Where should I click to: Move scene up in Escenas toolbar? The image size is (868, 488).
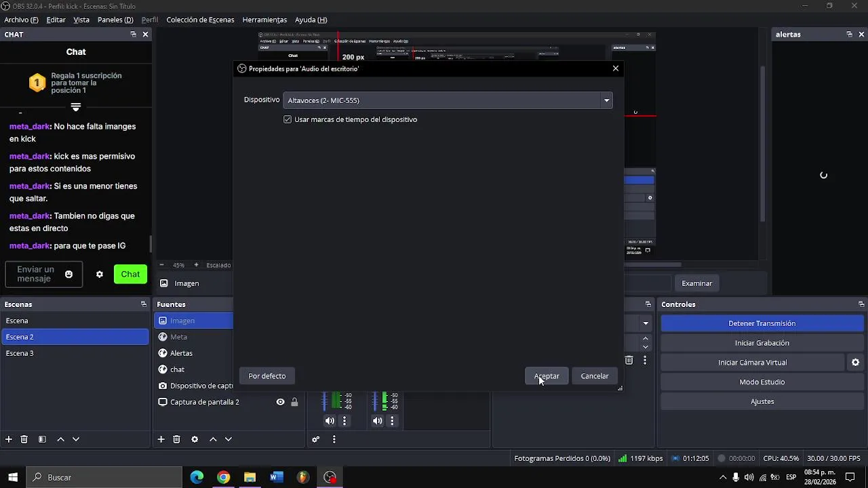[x=60, y=439]
